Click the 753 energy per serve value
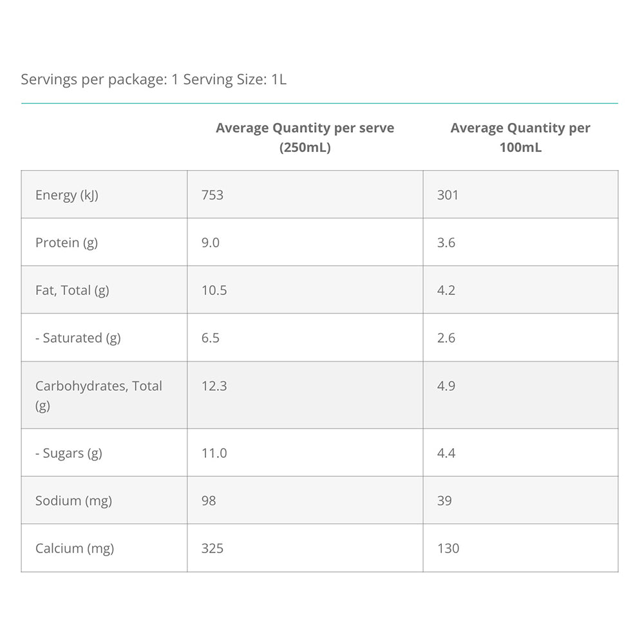Viewport: 644px width, 644px height. pos(213,195)
